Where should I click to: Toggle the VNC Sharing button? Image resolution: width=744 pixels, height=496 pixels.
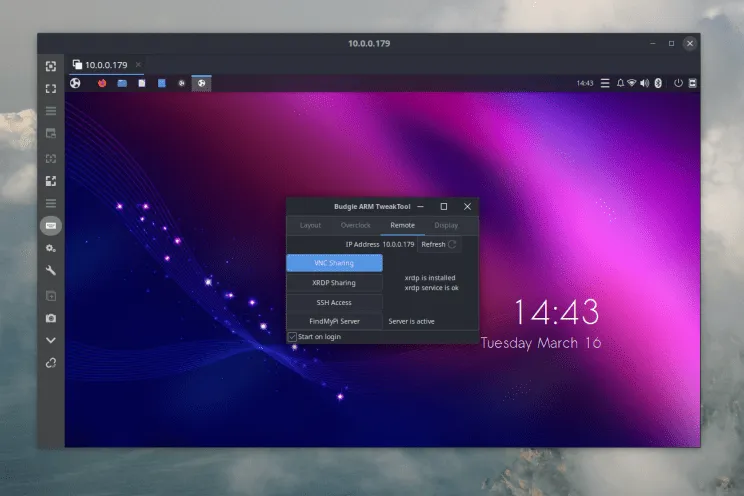click(x=334, y=263)
